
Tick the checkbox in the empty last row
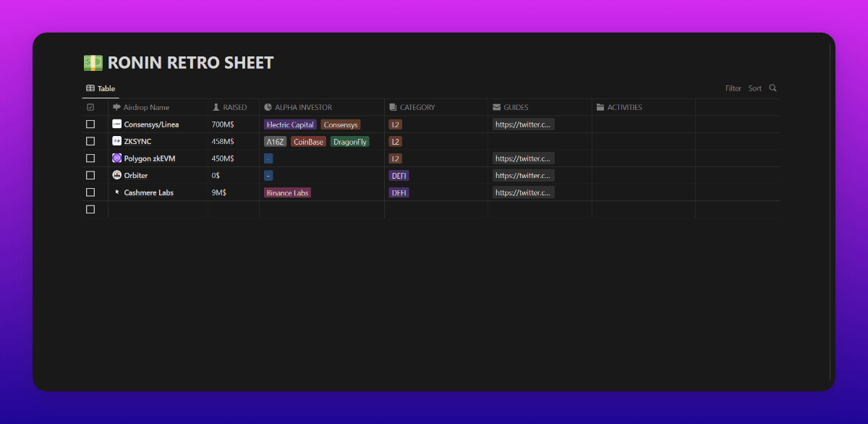(90, 209)
